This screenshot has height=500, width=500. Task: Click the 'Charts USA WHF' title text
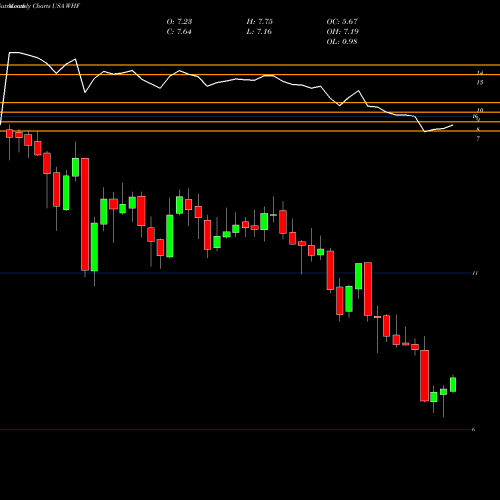[x=56, y=6]
